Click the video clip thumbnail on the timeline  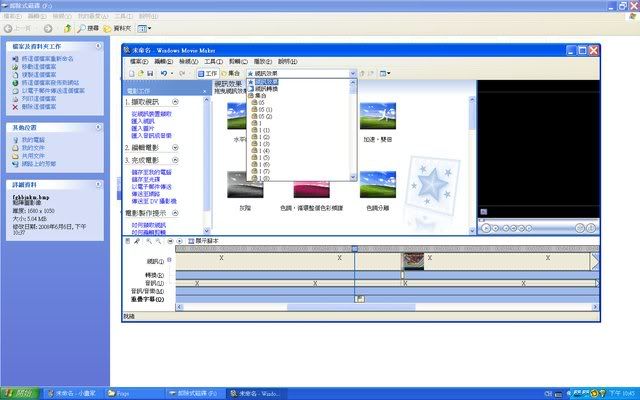pyautogui.click(x=412, y=262)
